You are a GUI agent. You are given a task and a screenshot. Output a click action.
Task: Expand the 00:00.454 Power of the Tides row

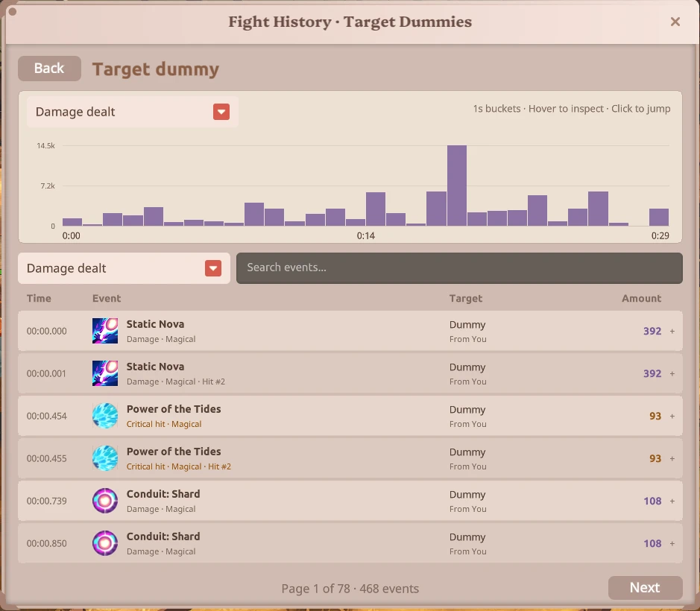click(x=672, y=416)
